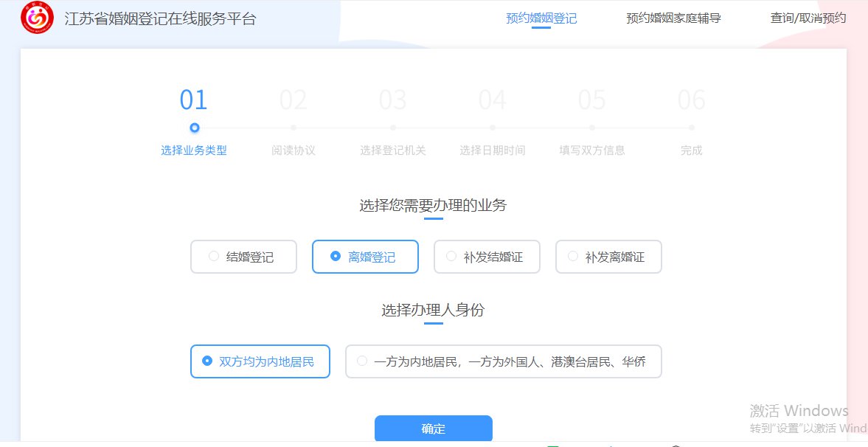Choose the 一方为内地居民，一方为外国人 identity option
The width and height of the screenshot is (868, 447).
(503, 361)
